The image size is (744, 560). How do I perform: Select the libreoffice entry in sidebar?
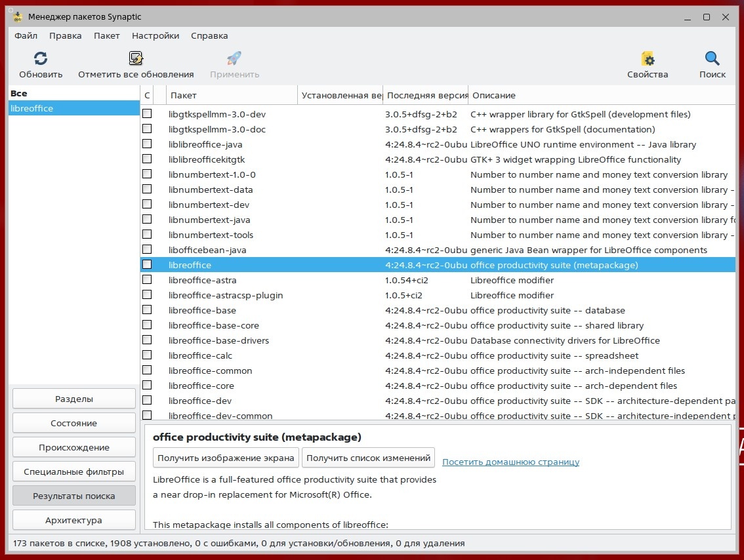pyautogui.click(x=74, y=108)
